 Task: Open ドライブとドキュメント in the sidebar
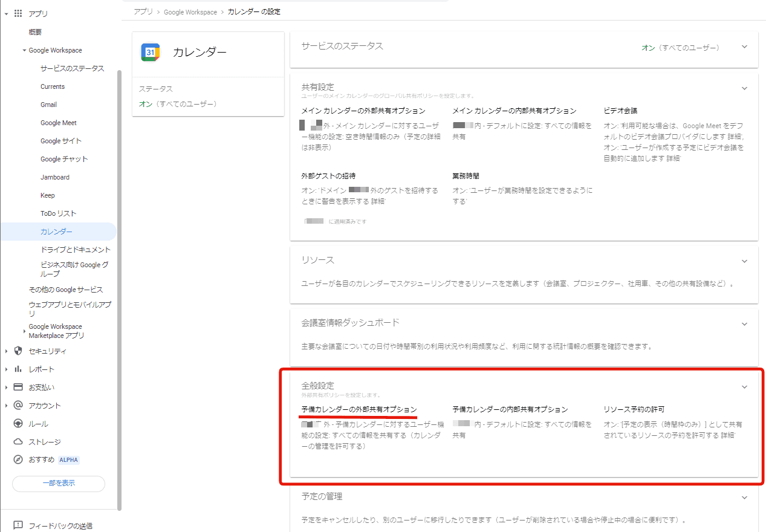[x=76, y=250]
